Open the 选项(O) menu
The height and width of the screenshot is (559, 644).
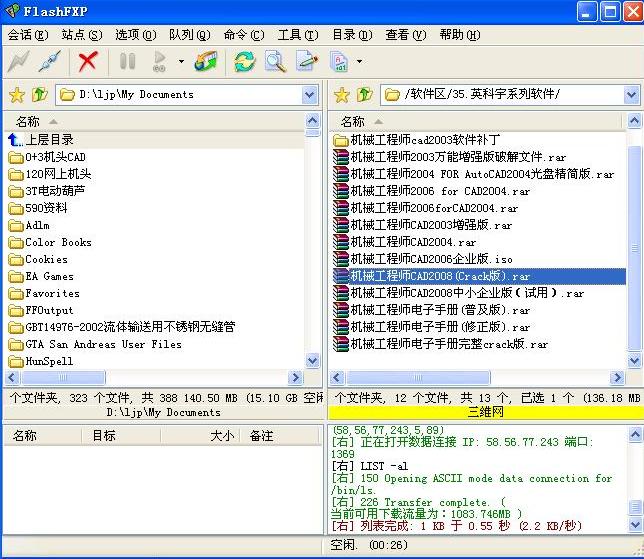(x=136, y=35)
